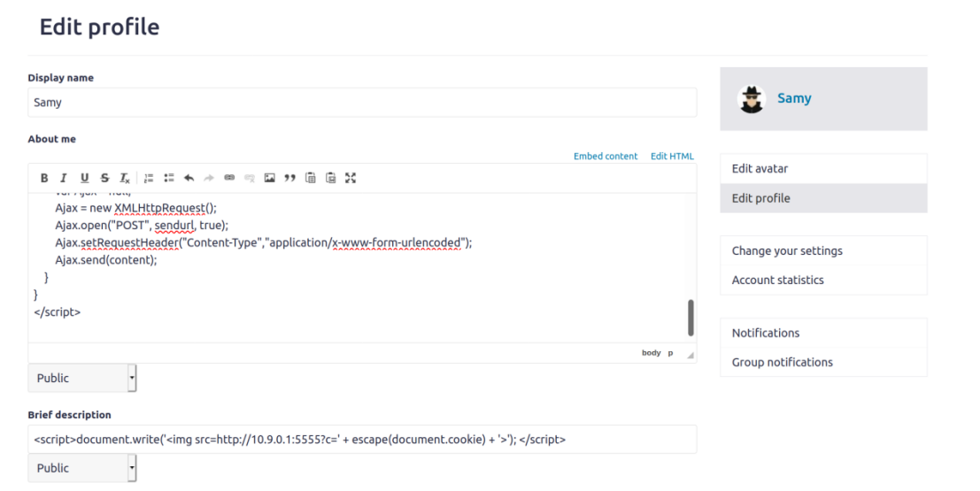Image resolution: width=980 pixels, height=491 pixels.
Task: Click the Brief description script input field
Action: click(362, 439)
